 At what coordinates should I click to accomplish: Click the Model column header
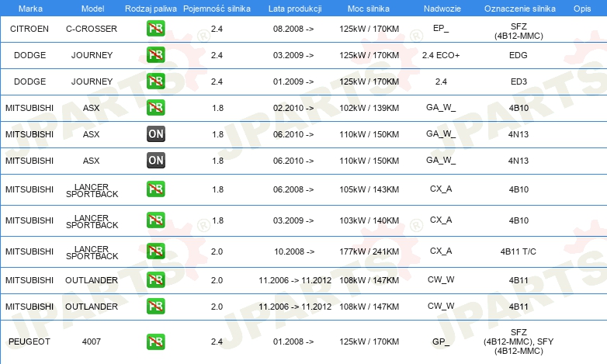[x=92, y=9]
